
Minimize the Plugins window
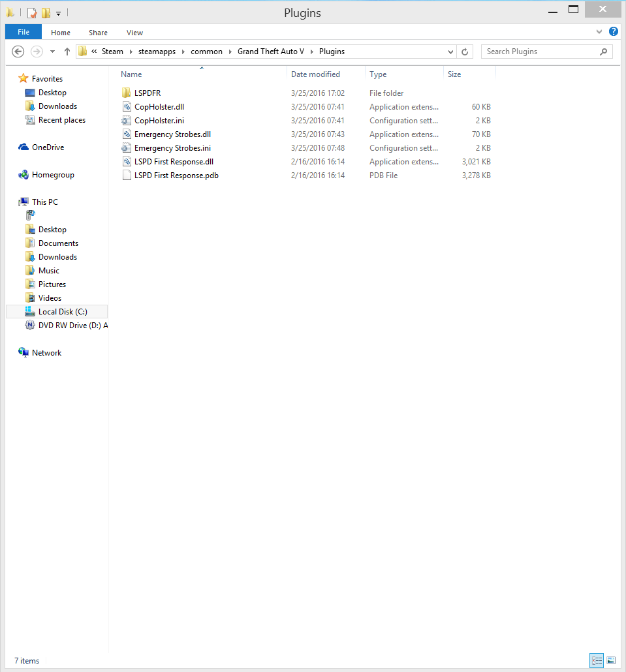click(553, 10)
